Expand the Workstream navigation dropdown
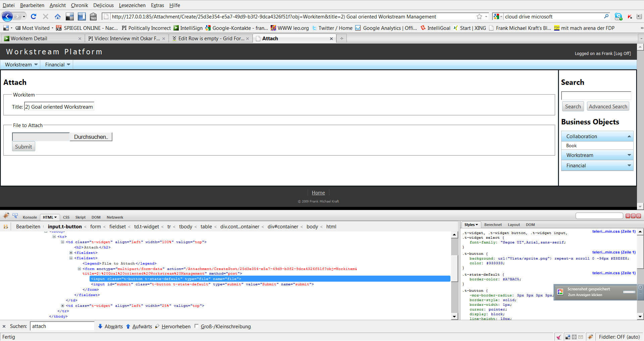644x341 pixels. 21,64
